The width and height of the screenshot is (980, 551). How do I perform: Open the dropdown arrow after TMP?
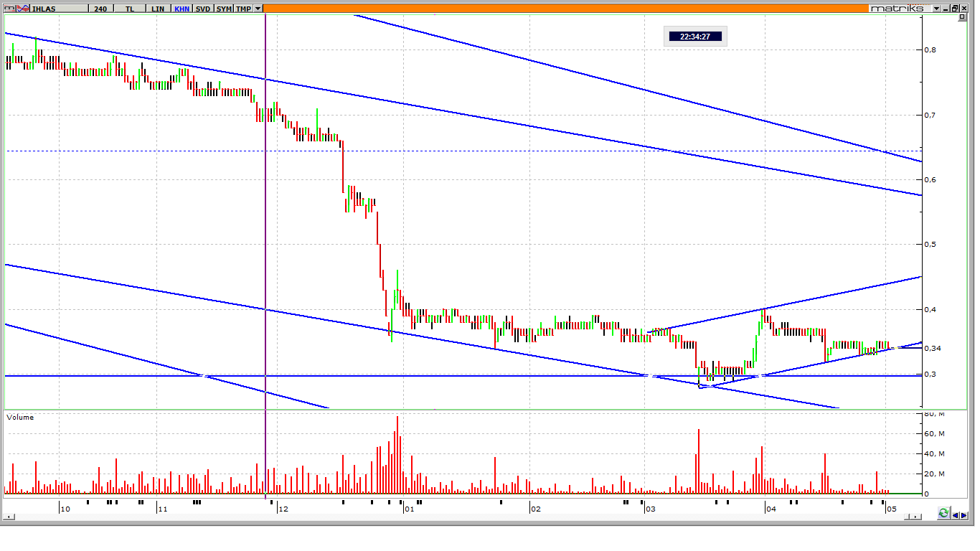[x=258, y=9]
